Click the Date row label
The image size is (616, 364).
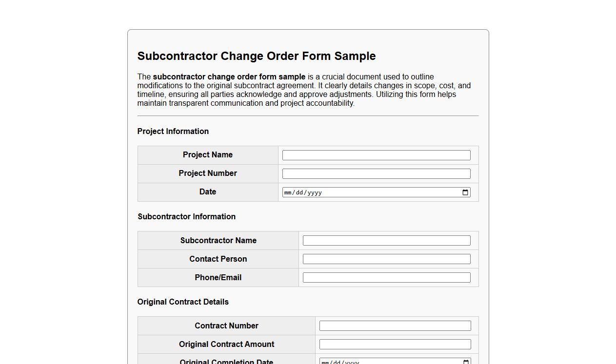(207, 192)
